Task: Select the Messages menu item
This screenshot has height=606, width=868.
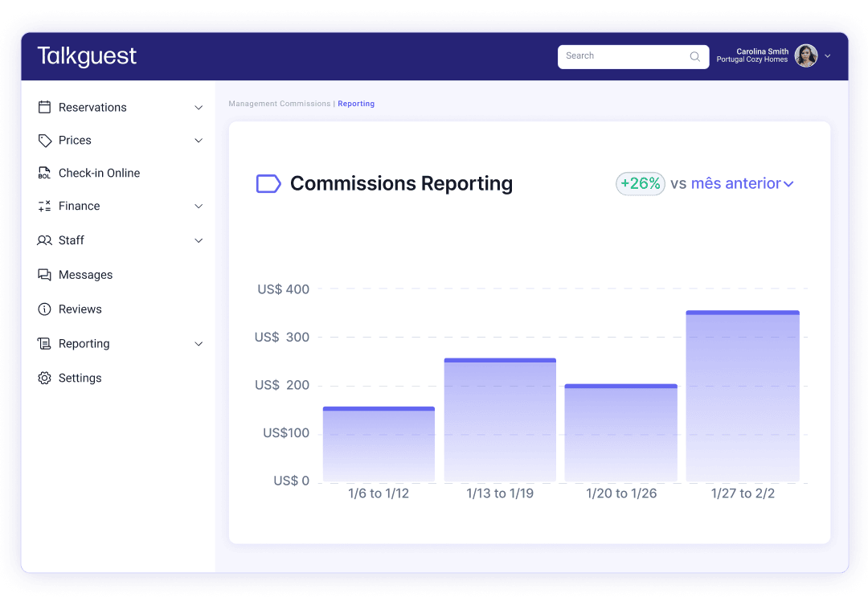Action: click(85, 274)
